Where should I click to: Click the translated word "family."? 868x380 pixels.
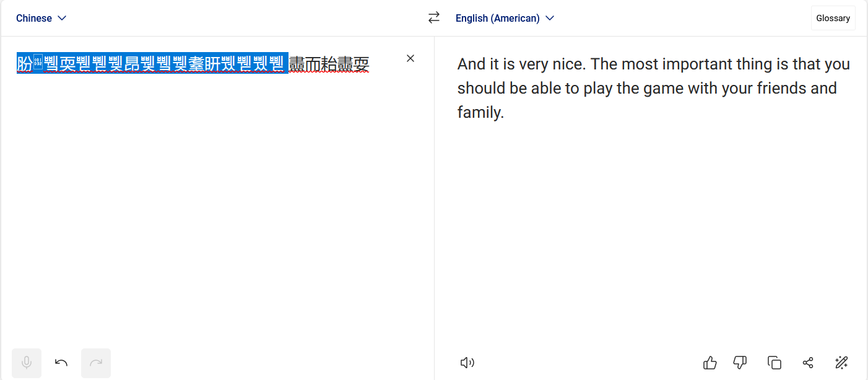[481, 112]
